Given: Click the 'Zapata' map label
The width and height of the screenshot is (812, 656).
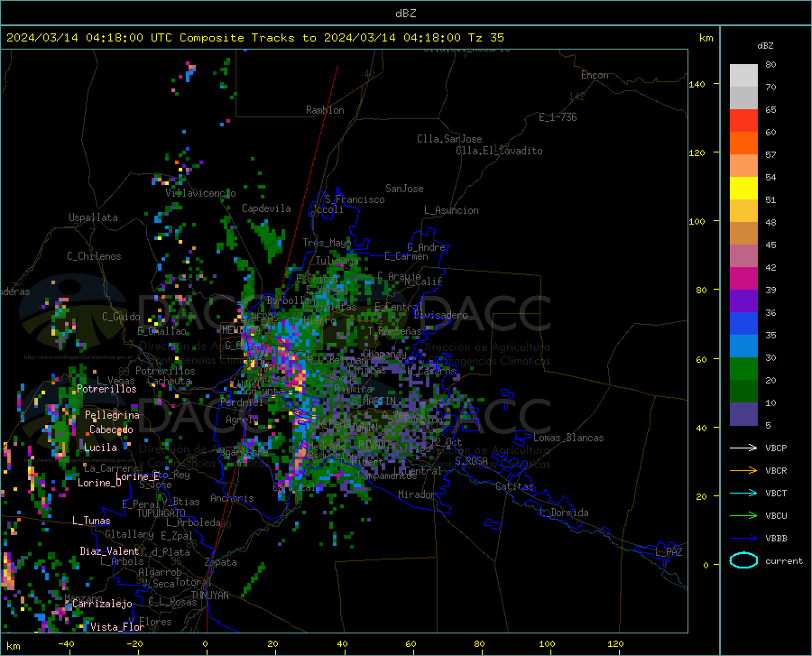Looking at the screenshot, I should pos(221,562).
